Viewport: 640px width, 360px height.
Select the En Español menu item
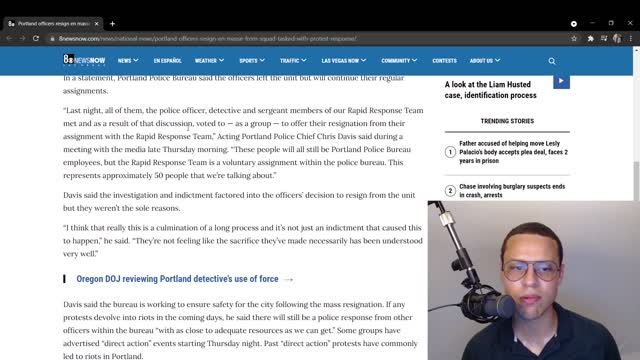click(x=167, y=60)
